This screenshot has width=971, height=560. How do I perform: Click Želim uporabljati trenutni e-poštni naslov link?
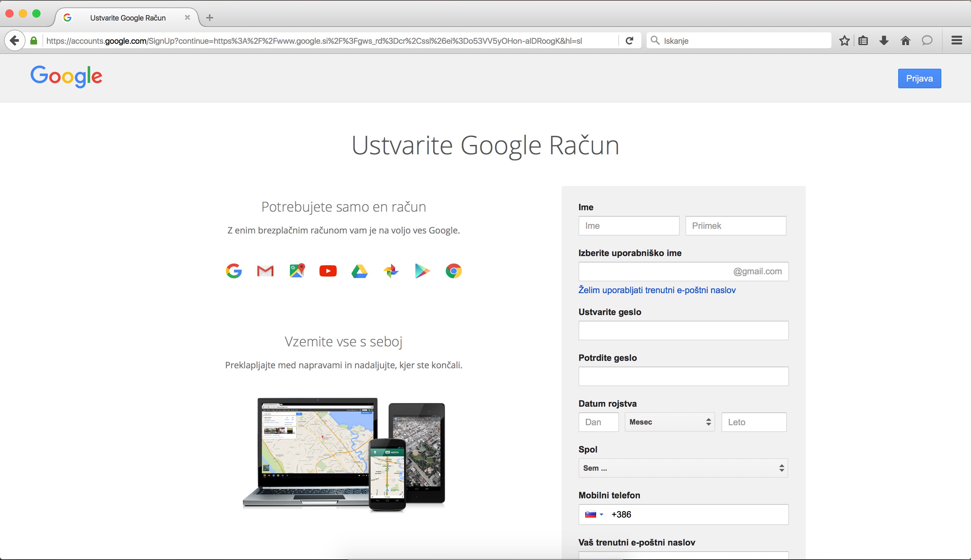[657, 290]
